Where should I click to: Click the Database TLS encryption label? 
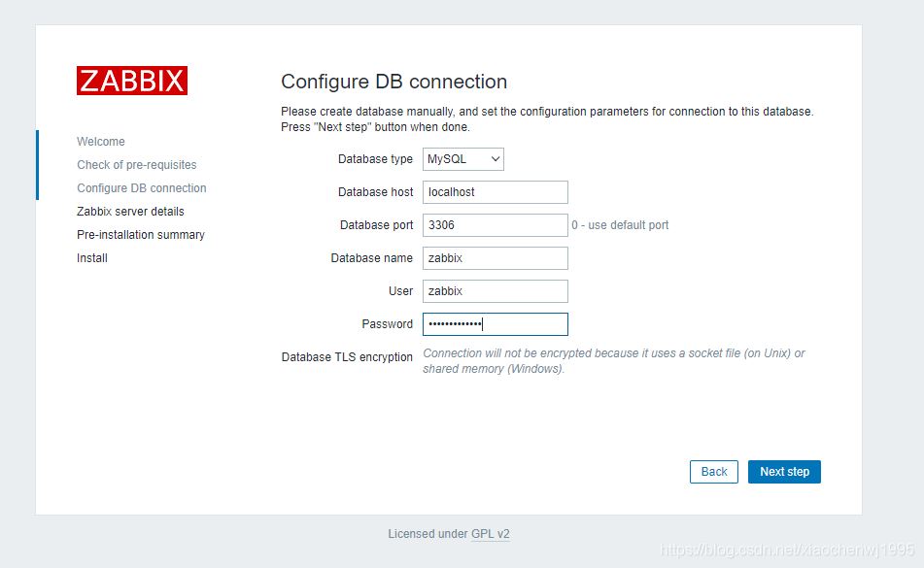(x=347, y=357)
